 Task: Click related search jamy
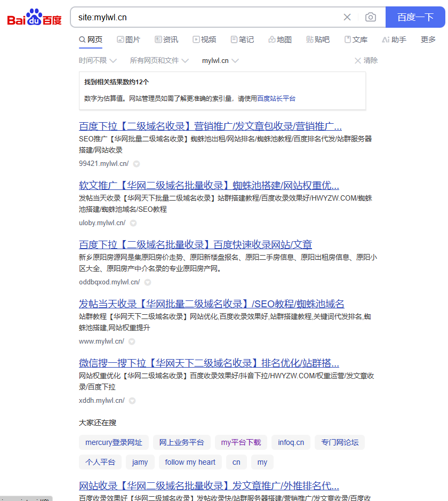140,462
